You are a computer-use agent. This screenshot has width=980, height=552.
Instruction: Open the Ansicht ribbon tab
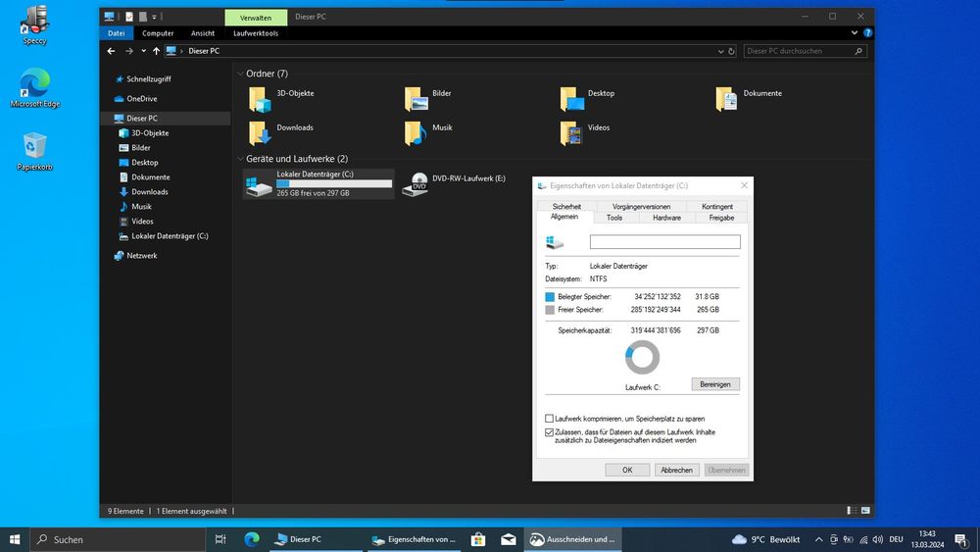tap(203, 33)
